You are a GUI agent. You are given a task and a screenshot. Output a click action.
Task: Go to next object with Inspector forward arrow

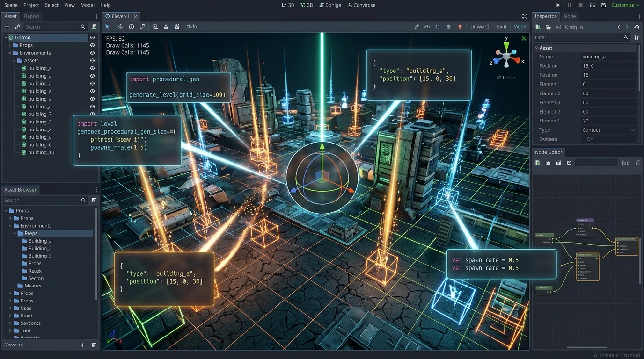pyautogui.click(x=627, y=27)
